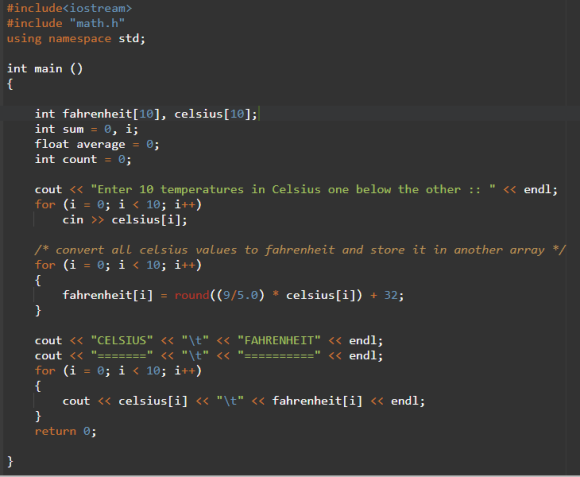Click the italic conversion comment line
Viewport: 580px width, 477px height.
[300, 250]
